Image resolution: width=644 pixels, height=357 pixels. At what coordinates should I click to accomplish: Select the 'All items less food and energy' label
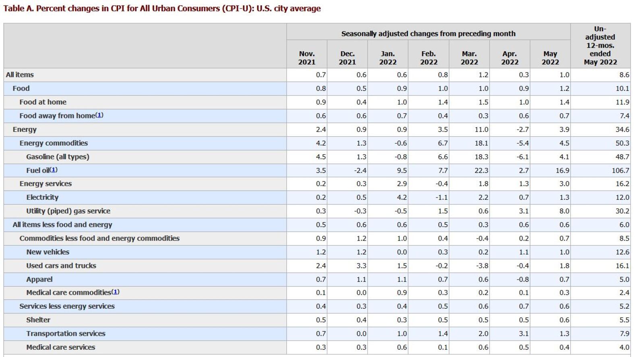click(x=62, y=225)
